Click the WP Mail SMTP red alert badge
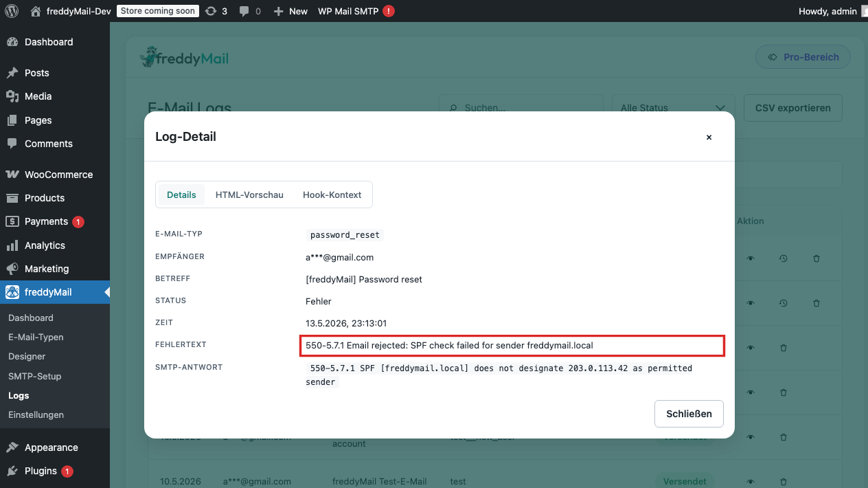Image resolution: width=868 pixels, height=488 pixels. pyautogui.click(x=389, y=11)
